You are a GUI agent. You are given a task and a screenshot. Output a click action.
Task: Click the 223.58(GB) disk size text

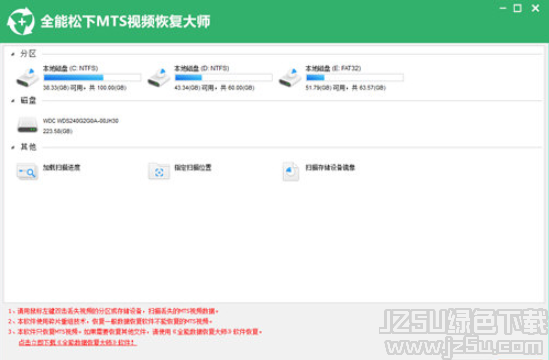click(57, 131)
